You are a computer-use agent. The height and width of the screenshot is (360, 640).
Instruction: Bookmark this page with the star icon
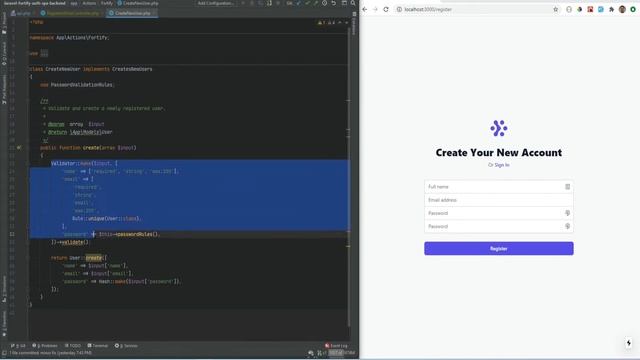click(556, 9)
